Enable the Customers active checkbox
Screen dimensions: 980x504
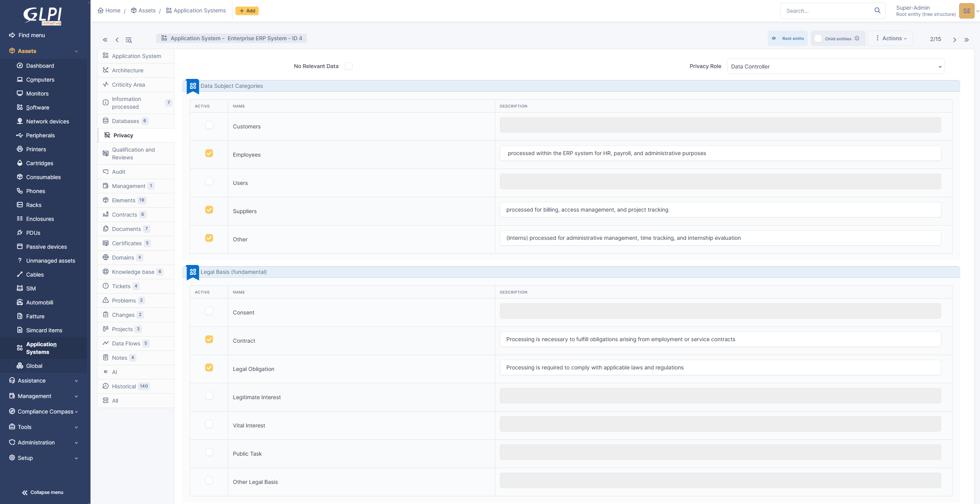click(209, 125)
